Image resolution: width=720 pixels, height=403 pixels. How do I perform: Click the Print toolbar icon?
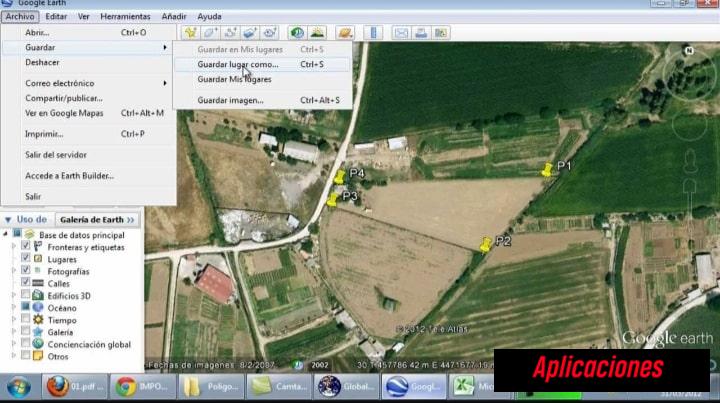pos(421,33)
